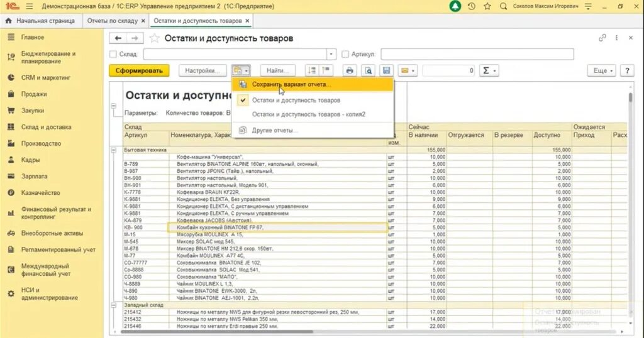Open the 1C main menu hamburger icon
Screen dimensions: 644x338
tap(29, 6)
